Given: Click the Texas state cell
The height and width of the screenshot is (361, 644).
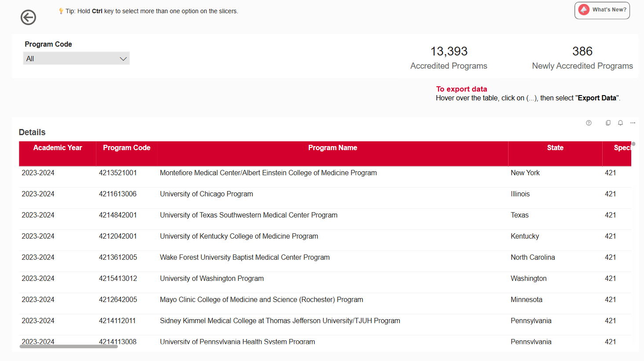Looking at the screenshot, I should click(x=520, y=215).
